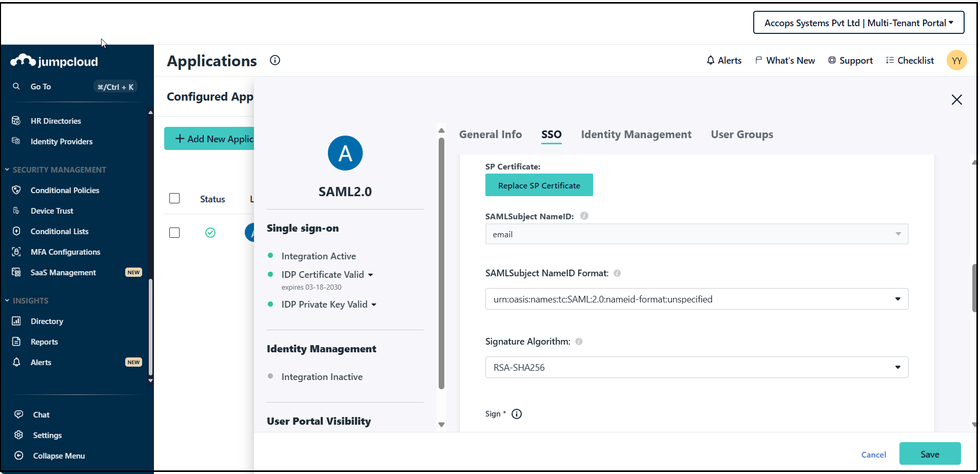Expand the IDP Certificate Valid details
Screen dimensions: 980x474
point(370,275)
